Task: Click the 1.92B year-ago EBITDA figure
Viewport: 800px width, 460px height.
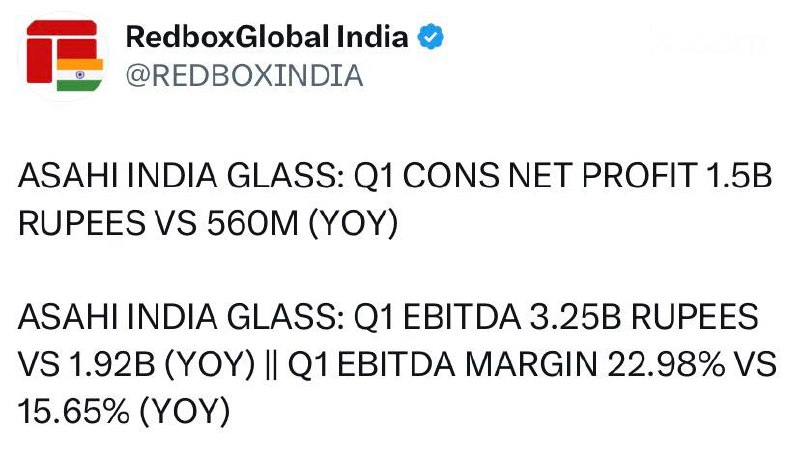Action: point(111,364)
